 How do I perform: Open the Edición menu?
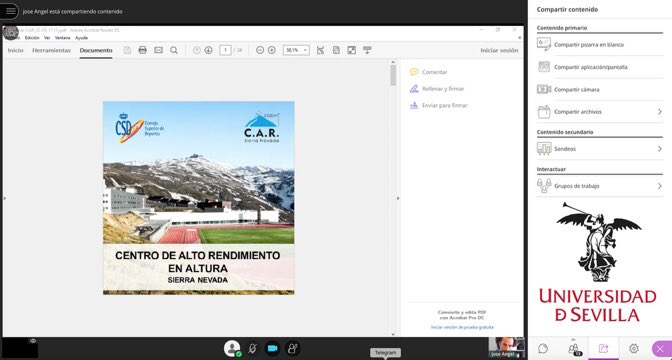(32, 38)
